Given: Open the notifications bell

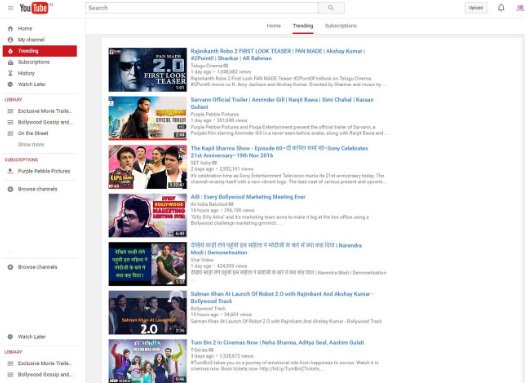Looking at the screenshot, I should tap(501, 8).
